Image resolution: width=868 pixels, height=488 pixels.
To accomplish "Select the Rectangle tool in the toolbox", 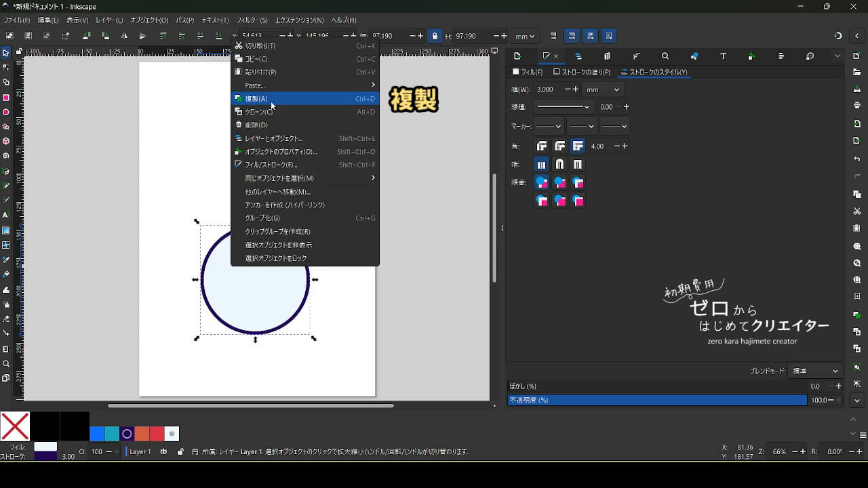I will pos(6,98).
